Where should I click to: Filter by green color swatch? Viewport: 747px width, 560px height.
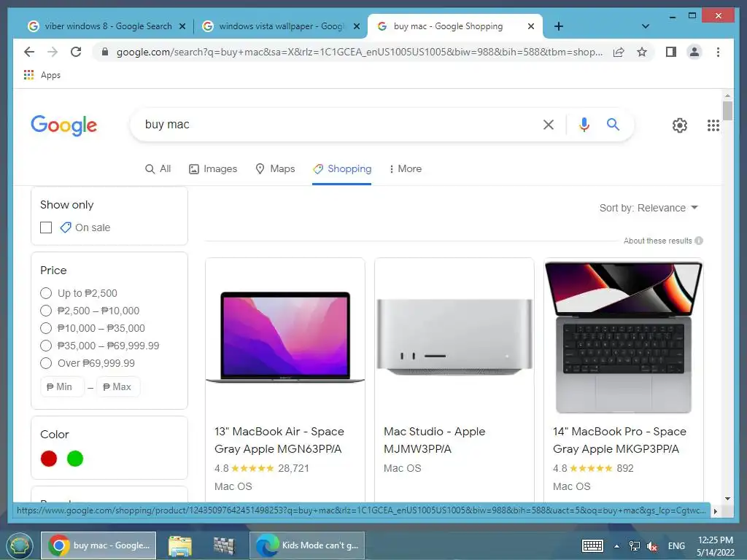(x=75, y=459)
